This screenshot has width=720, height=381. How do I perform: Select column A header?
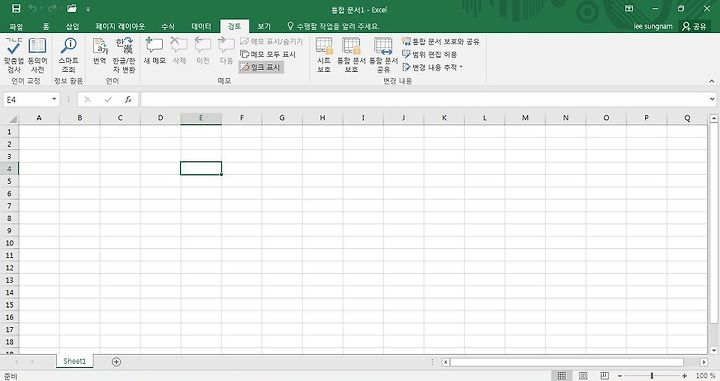(39, 118)
